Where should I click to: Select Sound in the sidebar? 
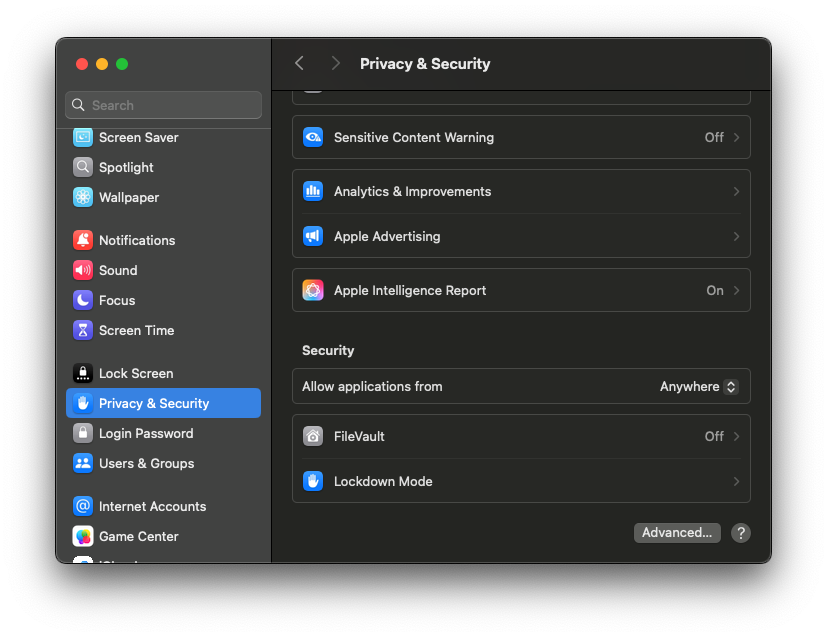(x=164, y=271)
